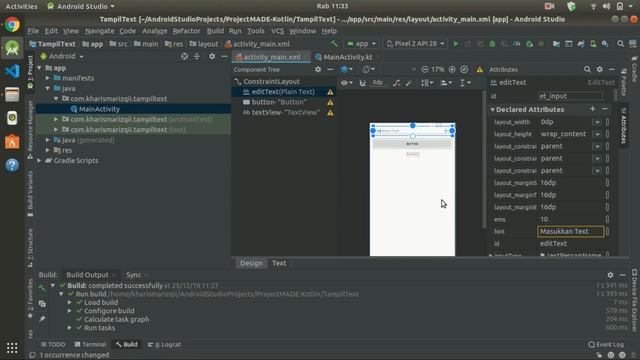Screen dimensions: 640x360
Task: Open the Terminal tool window
Action: [x=90, y=344]
